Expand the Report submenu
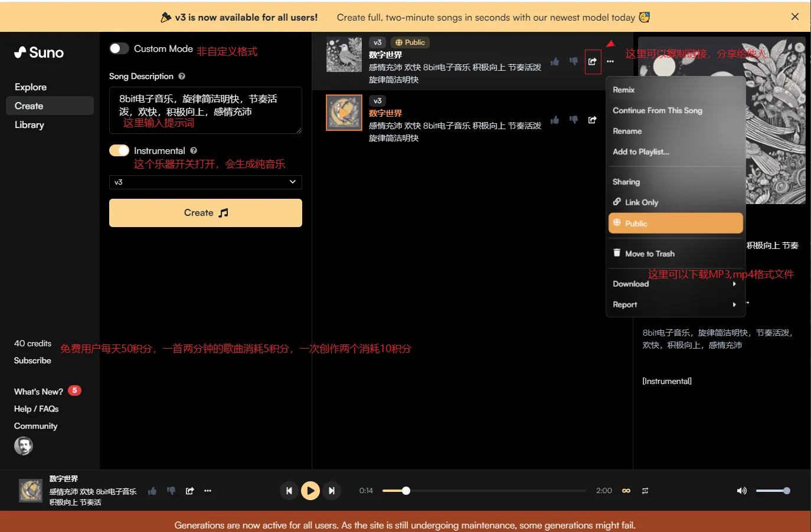Screen dimensions: 811x532 click(x=675, y=304)
